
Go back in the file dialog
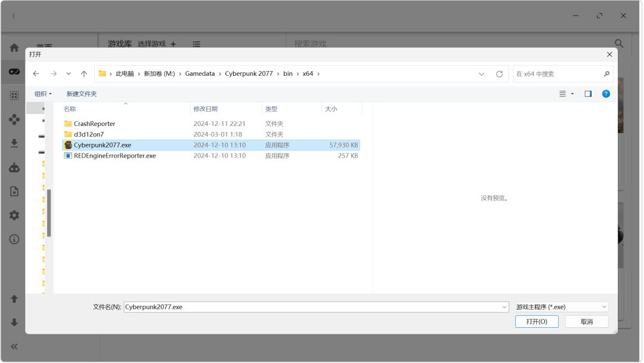36,73
